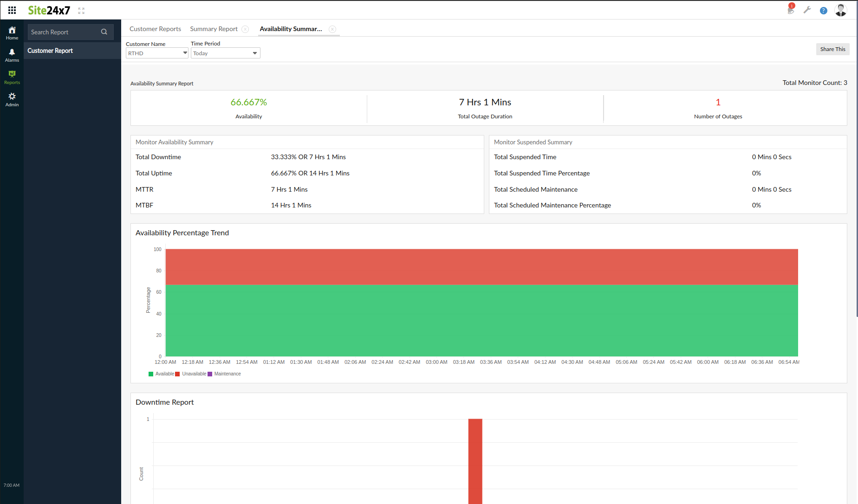858x504 pixels.
Task: Switch to the Summary Report tab
Action: (214, 29)
